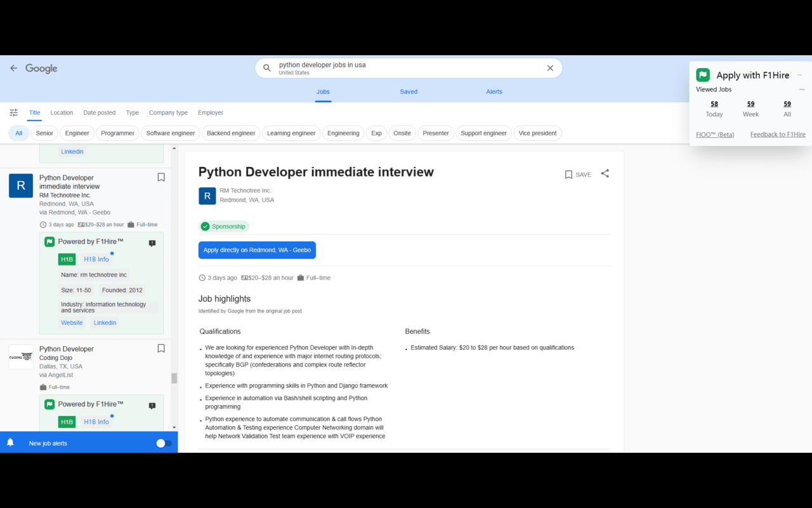Filter by Learning engineer chip

[291, 133]
